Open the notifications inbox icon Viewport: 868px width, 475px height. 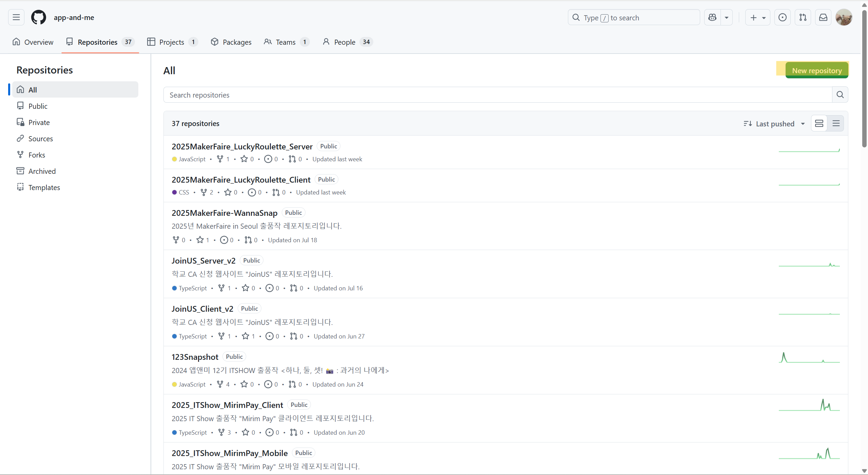[823, 17]
